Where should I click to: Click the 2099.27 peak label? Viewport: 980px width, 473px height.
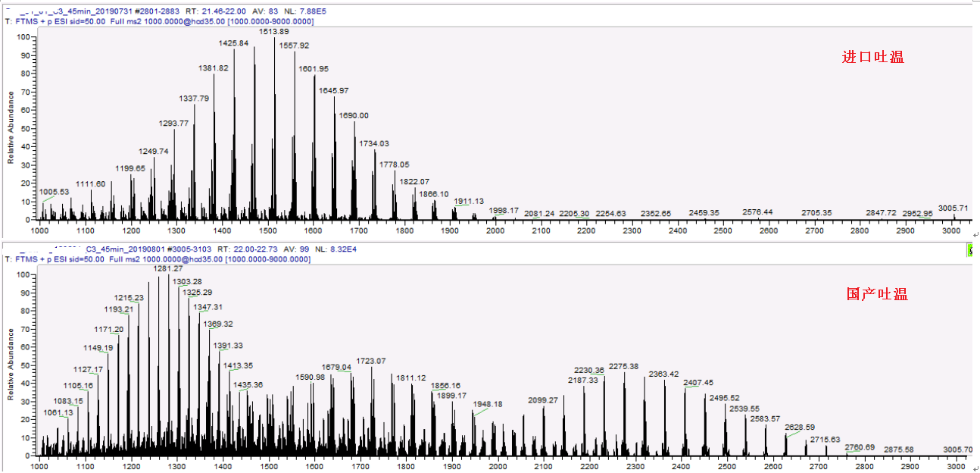(x=543, y=400)
